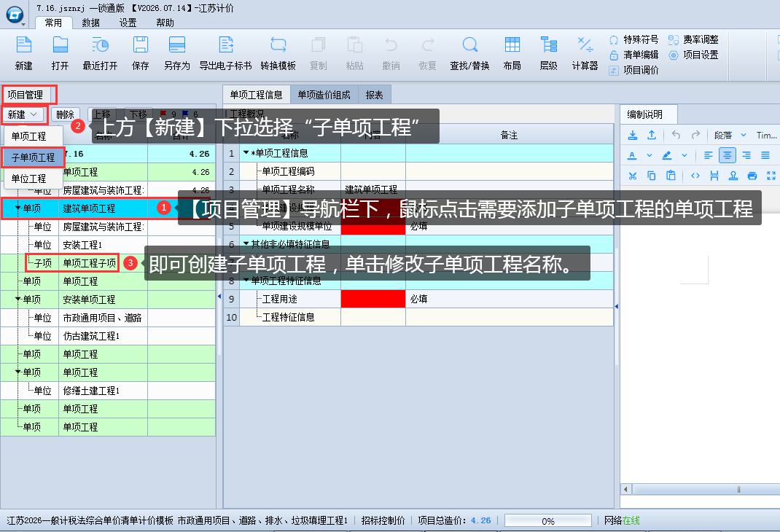Open the 最近打开 recent files icon
Screen dimensions: 780x532
[x=100, y=45]
